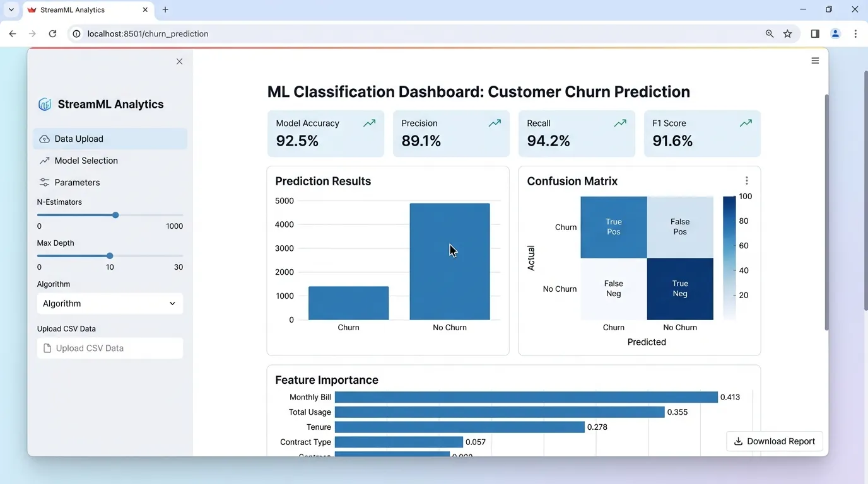Open the hamburger menu in the dashboard
This screenshot has height=484, width=868.
[815, 60]
